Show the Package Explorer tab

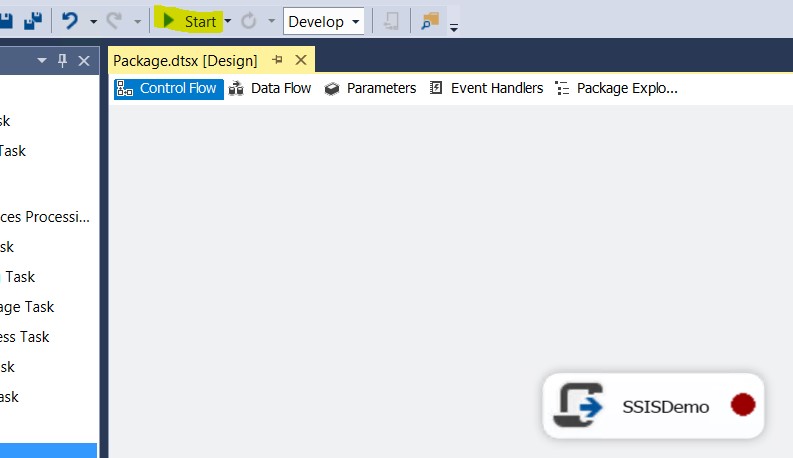pyautogui.click(x=616, y=88)
